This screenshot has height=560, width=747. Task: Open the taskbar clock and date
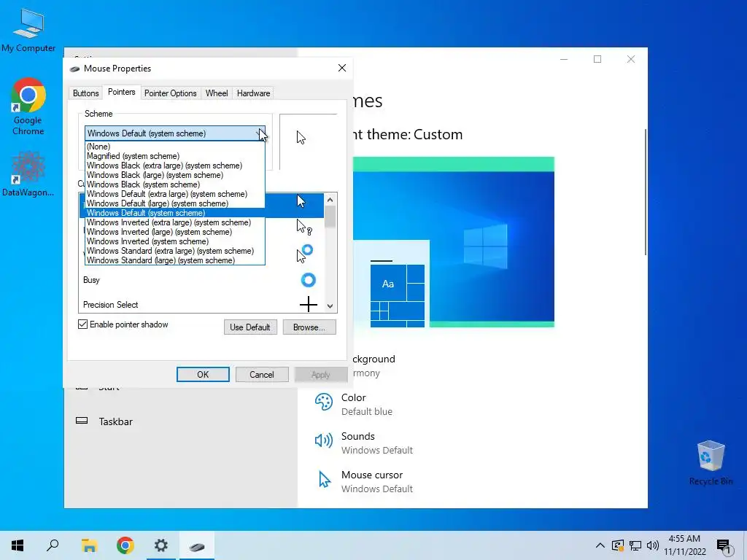click(x=685, y=545)
